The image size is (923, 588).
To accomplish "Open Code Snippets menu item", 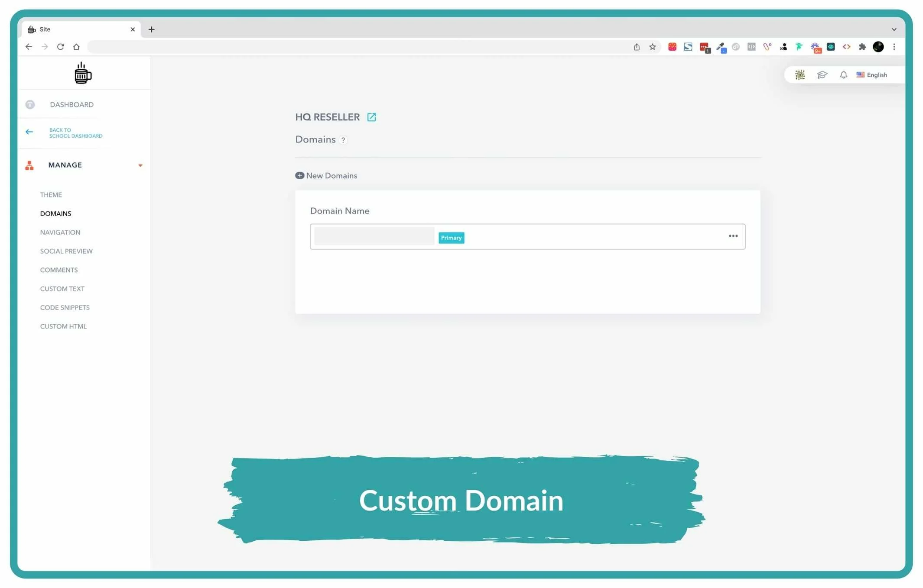I will [65, 308].
